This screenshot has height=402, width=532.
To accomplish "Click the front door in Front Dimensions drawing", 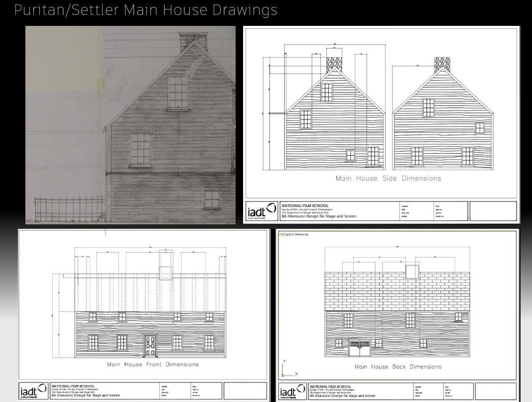I will [150, 343].
